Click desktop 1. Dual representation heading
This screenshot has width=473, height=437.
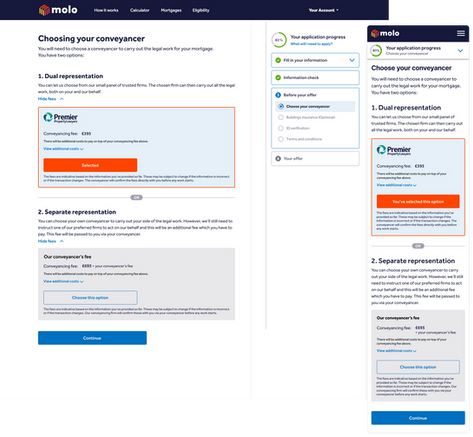tap(71, 76)
